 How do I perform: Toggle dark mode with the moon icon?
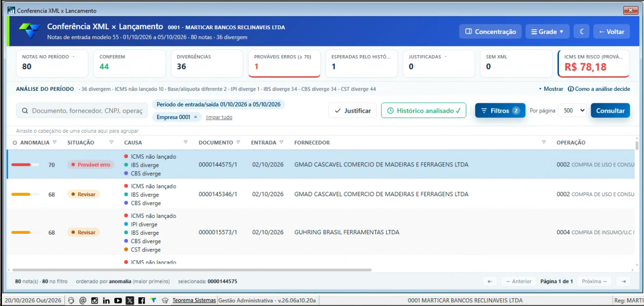(x=582, y=32)
